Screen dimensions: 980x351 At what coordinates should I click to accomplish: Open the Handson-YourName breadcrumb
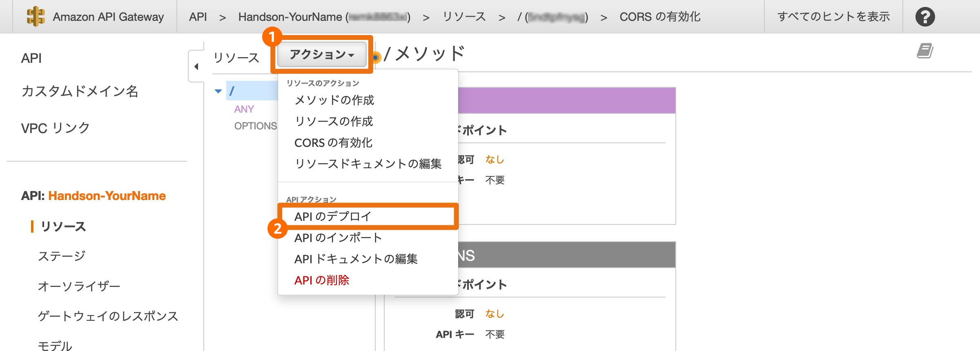[x=325, y=17]
